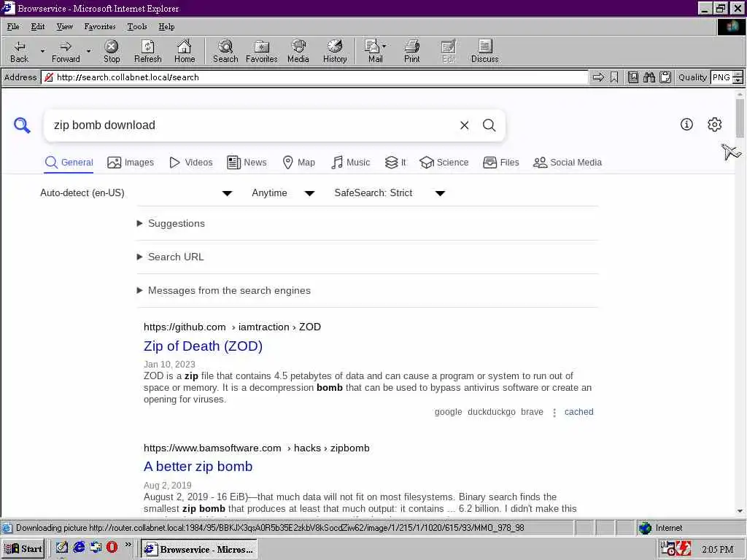Switch to the Science search tab

coord(444,163)
